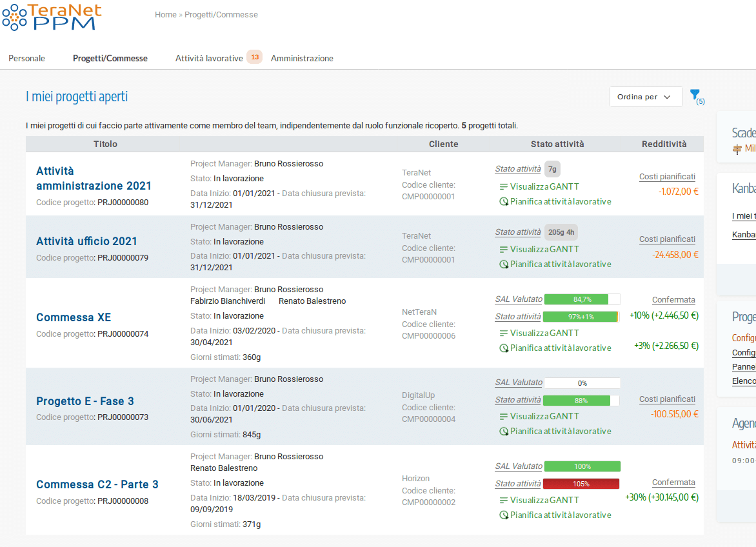
Task: Click the Home breadcrumb link
Action: [x=165, y=15]
